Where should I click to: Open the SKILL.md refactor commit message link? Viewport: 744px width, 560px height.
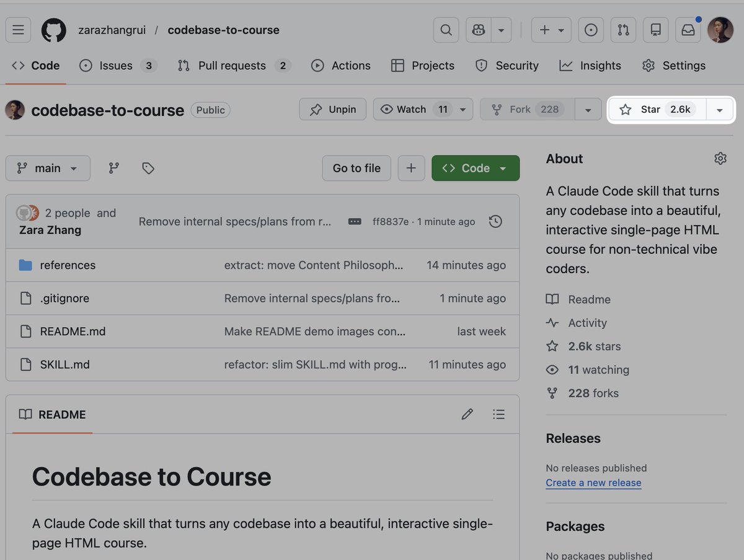click(316, 365)
